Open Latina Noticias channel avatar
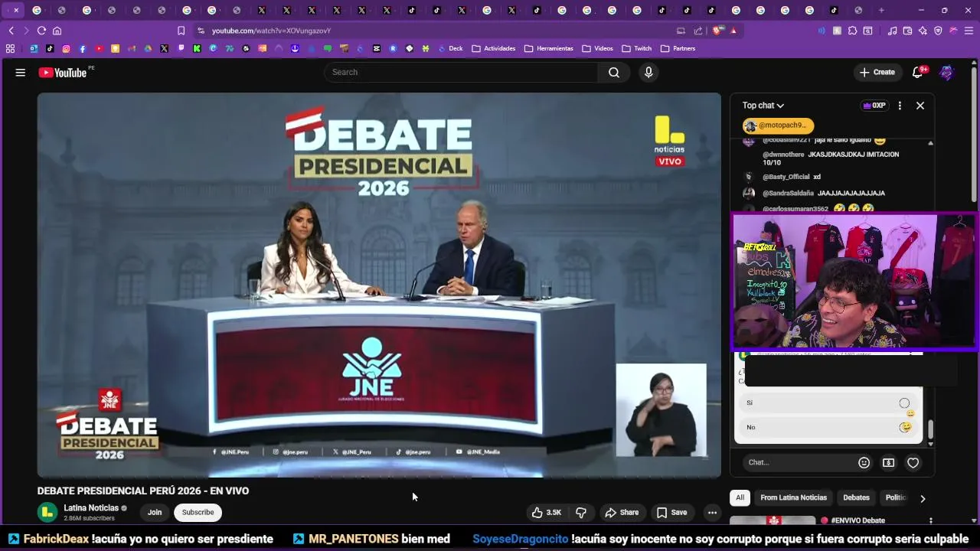The height and width of the screenshot is (551, 980). click(x=47, y=512)
